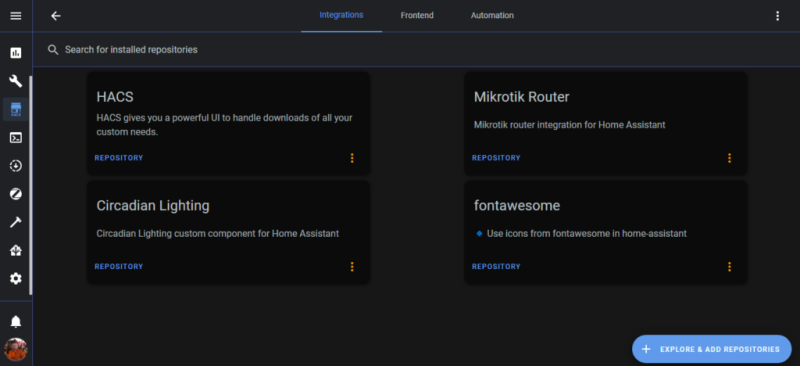Open the terminal sidebar icon
This screenshot has width=800, height=366.
pos(16,138)
